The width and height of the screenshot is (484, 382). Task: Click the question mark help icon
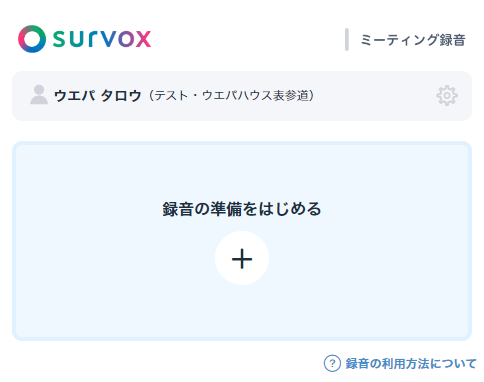point(332,363)
